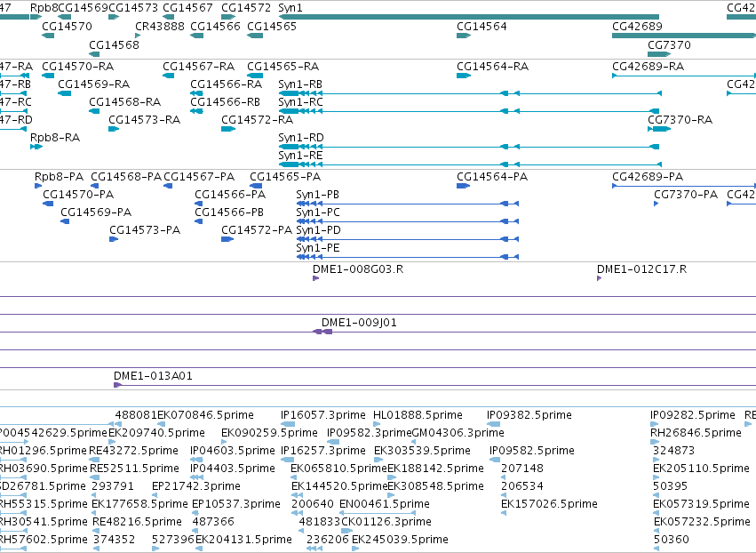The width and height of the screenshot is (756, 553).
Task: Select EST EK245039.5prime
Action: (355, 549)
